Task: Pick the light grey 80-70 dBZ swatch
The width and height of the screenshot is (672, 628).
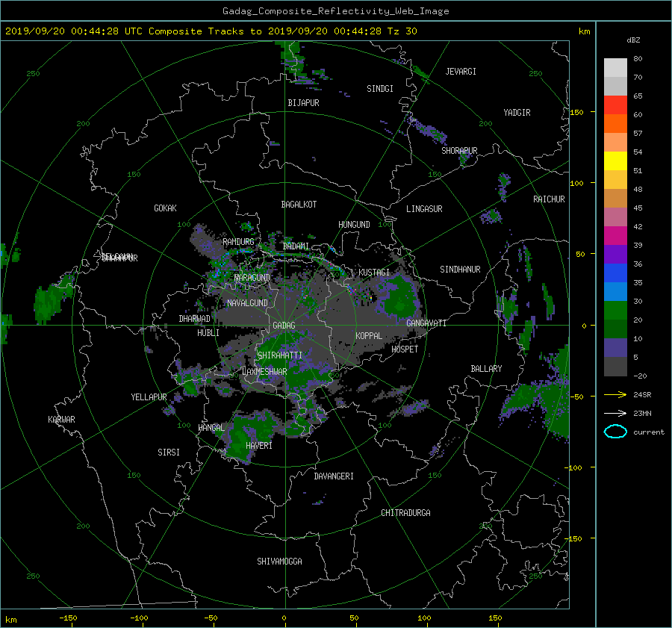Action: [x=615, y=68]
